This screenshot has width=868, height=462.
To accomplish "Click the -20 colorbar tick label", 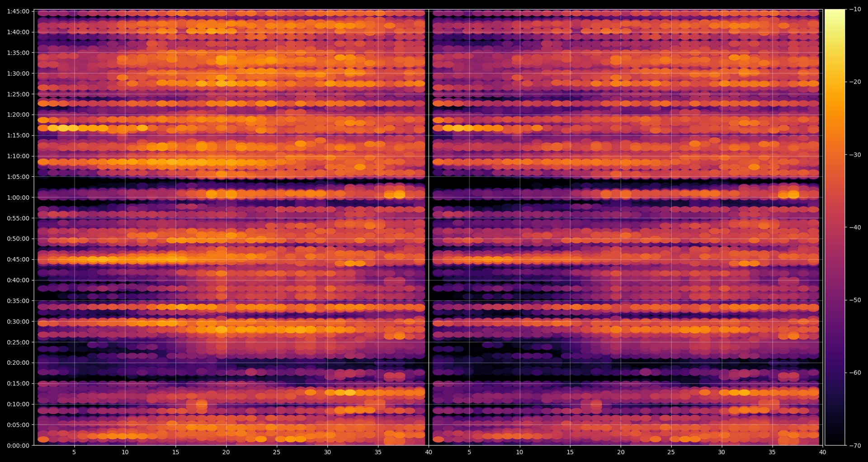I will 855,82.
